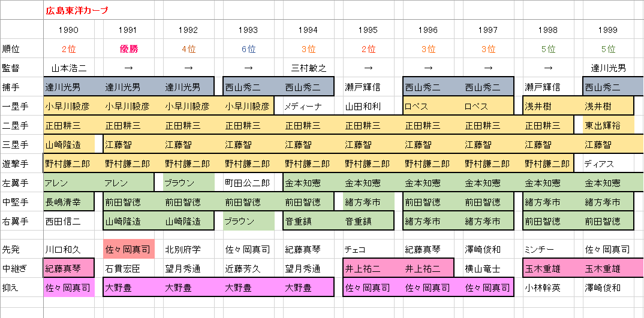Screen dimensions: 644x318
Task: Select the 1991 year header cell
Action: pyautogui.click(x=128, y=29)
